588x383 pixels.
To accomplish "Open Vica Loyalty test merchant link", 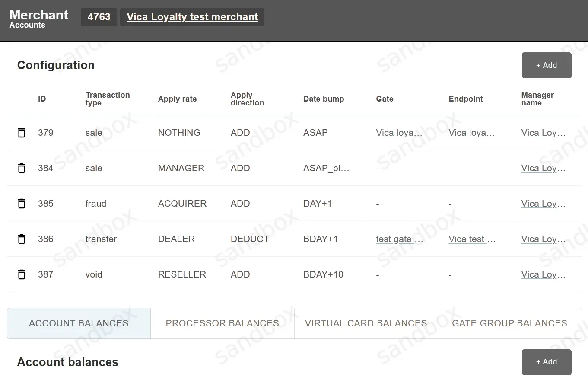I will 192,17.
